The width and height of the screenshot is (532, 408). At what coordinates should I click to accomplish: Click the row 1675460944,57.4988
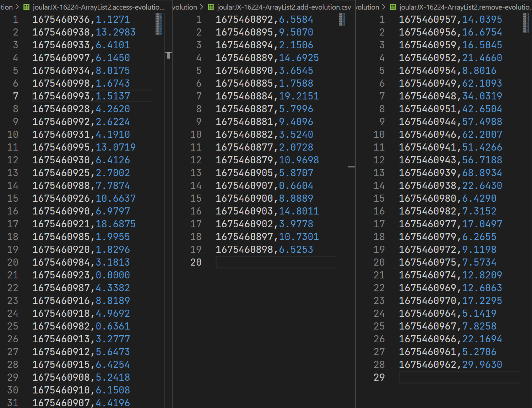[x=451, y=122]
